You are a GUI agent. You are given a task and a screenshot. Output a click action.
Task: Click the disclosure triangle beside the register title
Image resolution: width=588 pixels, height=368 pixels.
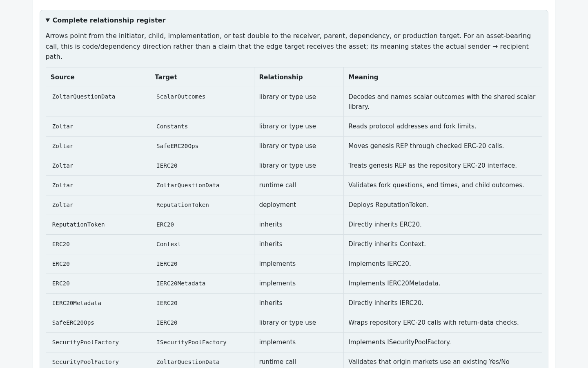[x=48, y=20]
